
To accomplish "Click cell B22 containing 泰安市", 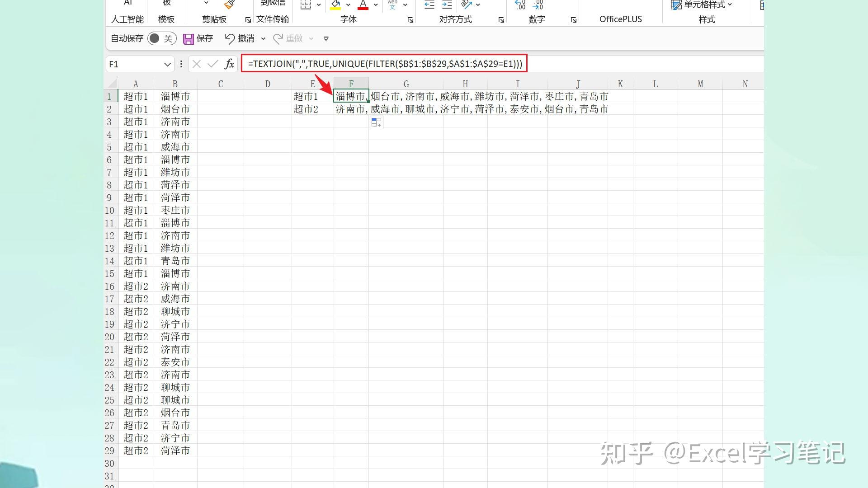I will [x=175, y=362].
